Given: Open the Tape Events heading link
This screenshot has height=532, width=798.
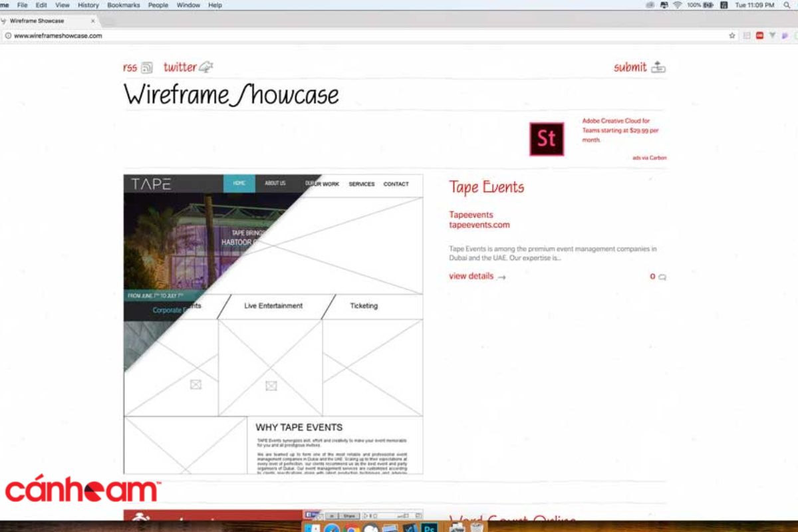Looking at the screenshot, I should coord(487,187).
